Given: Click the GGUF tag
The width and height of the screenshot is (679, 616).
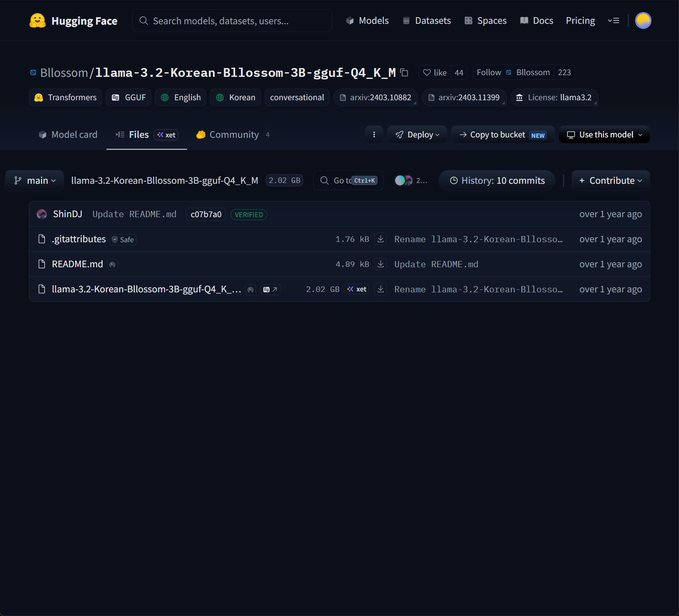Looking at the screenshot, I should 129,97.
